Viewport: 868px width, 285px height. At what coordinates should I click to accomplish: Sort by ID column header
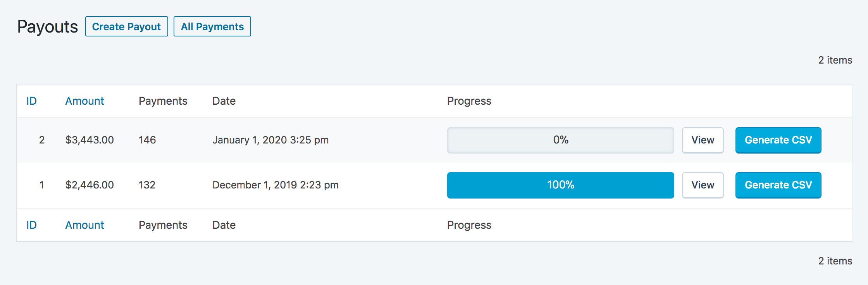coord(31,101)
